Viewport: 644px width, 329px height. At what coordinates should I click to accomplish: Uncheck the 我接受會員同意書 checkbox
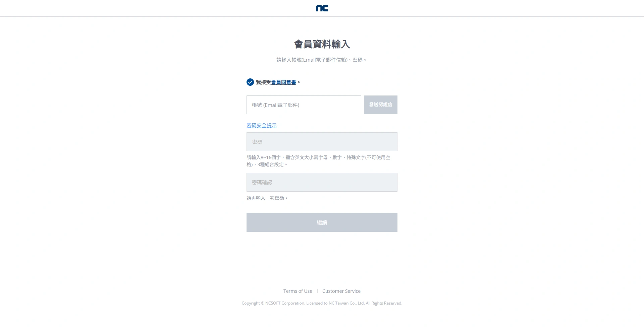(250, 82)
